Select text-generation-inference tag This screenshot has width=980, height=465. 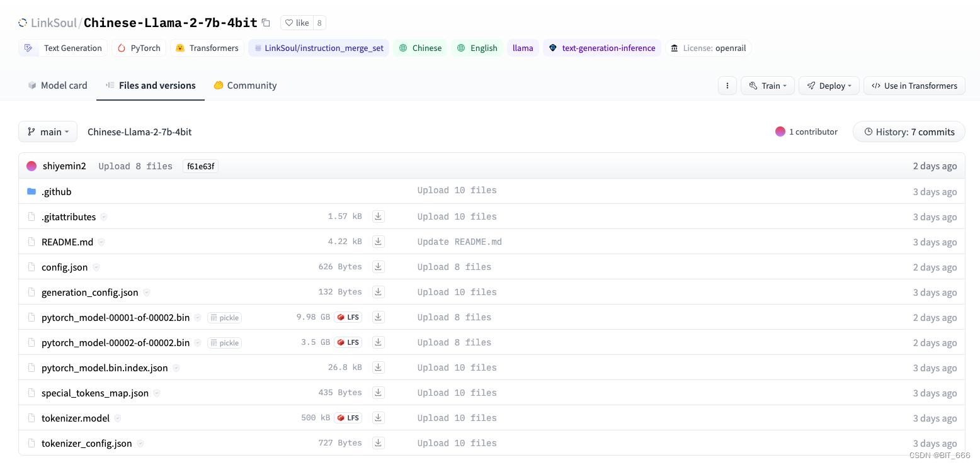pyautogui.click(x=601, y=48)
